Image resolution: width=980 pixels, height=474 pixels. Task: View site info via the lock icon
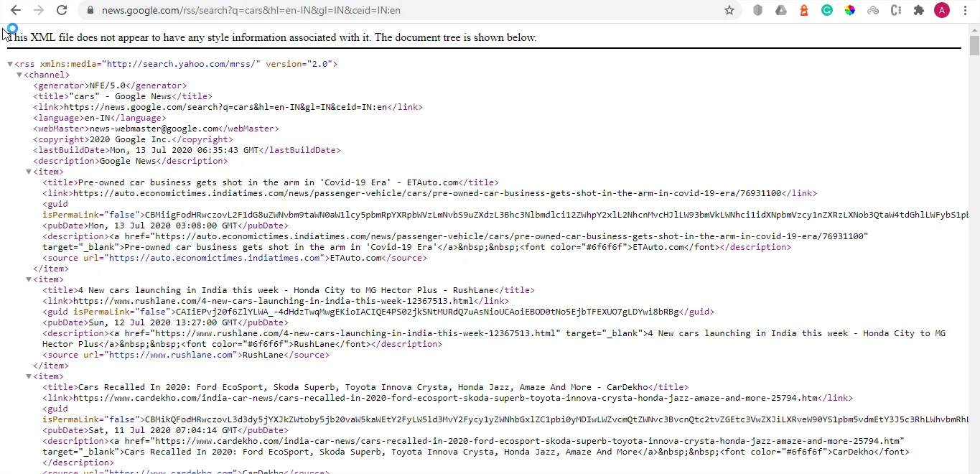tap(90, 10)
